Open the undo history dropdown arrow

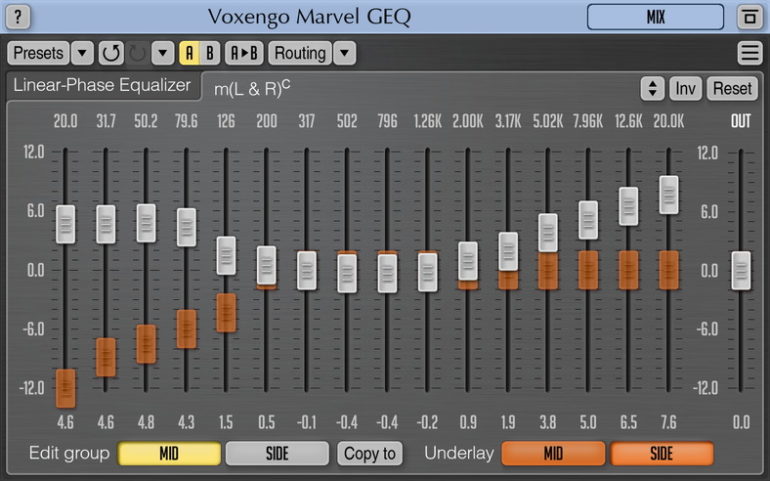(161, 53)
